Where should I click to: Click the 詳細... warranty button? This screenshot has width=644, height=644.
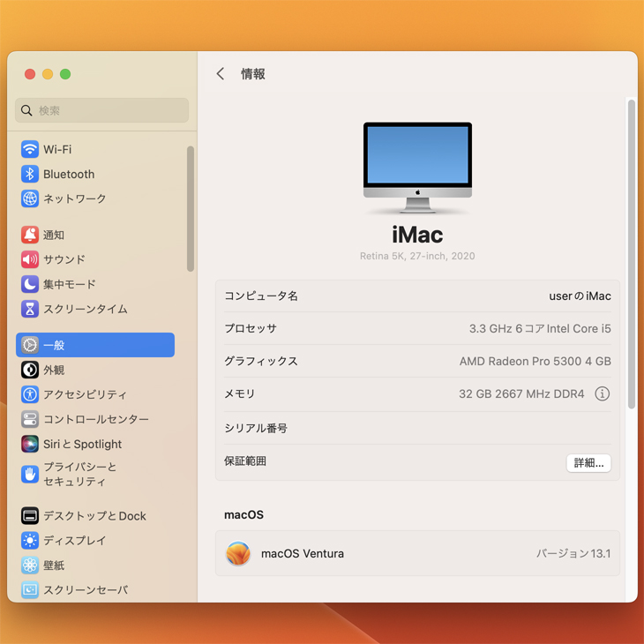tap(588, 462)
